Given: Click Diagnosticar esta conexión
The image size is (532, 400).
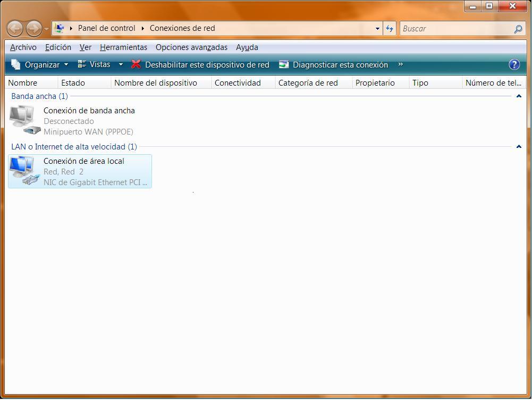Looking at the screenshot, I should pyautogui.click(x=334, y=64).
